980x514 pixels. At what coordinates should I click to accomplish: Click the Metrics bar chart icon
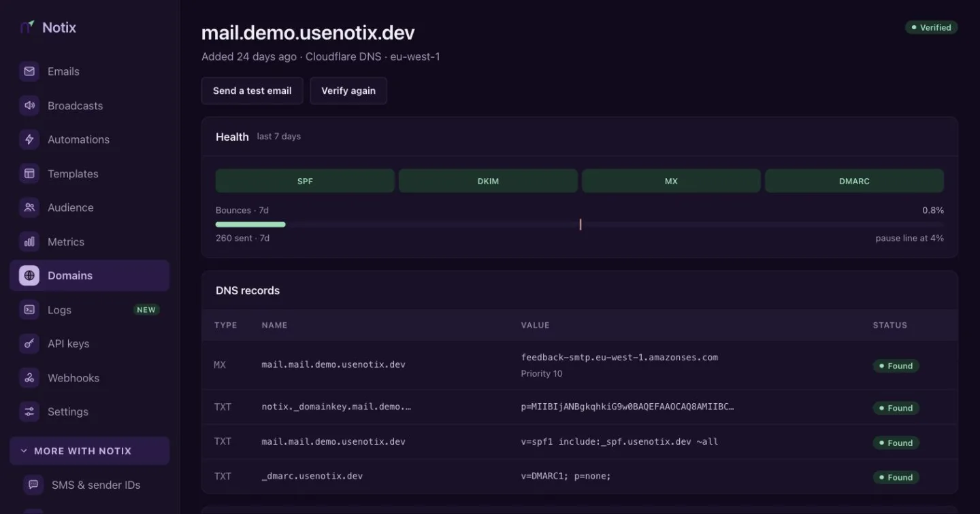[x=29, y=241]
